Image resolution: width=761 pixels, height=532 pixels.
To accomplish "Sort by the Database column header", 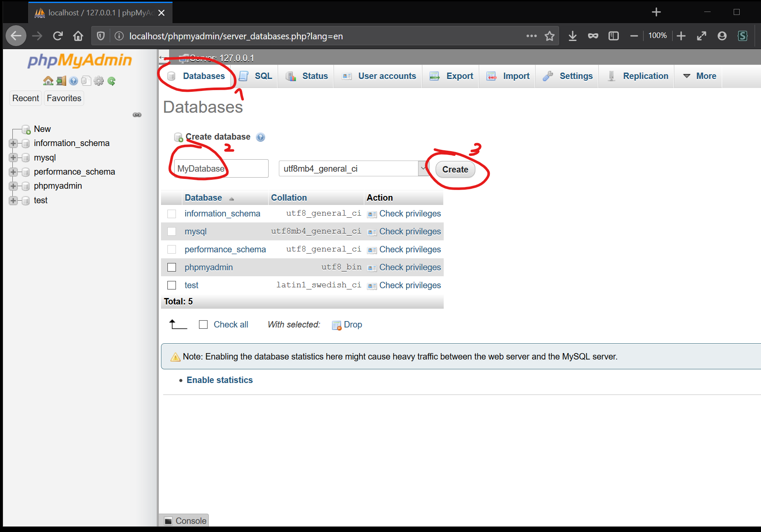I will point(203,198).
